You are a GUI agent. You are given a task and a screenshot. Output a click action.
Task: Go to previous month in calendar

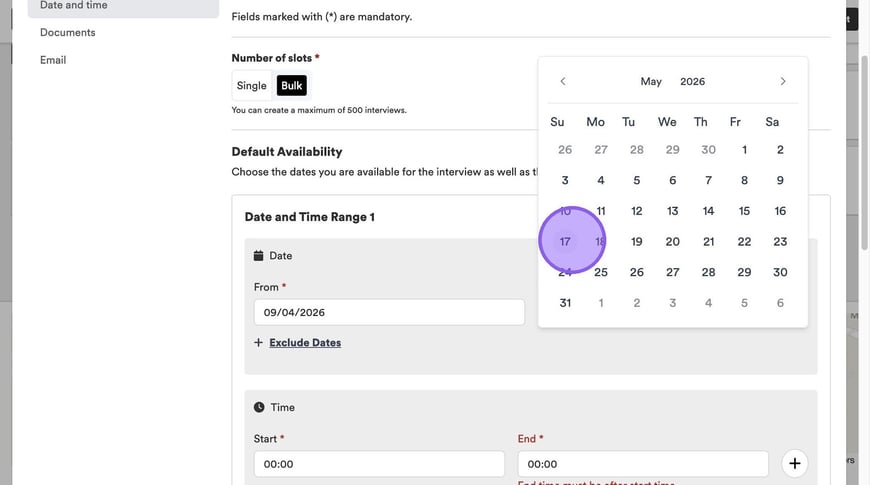563,81
